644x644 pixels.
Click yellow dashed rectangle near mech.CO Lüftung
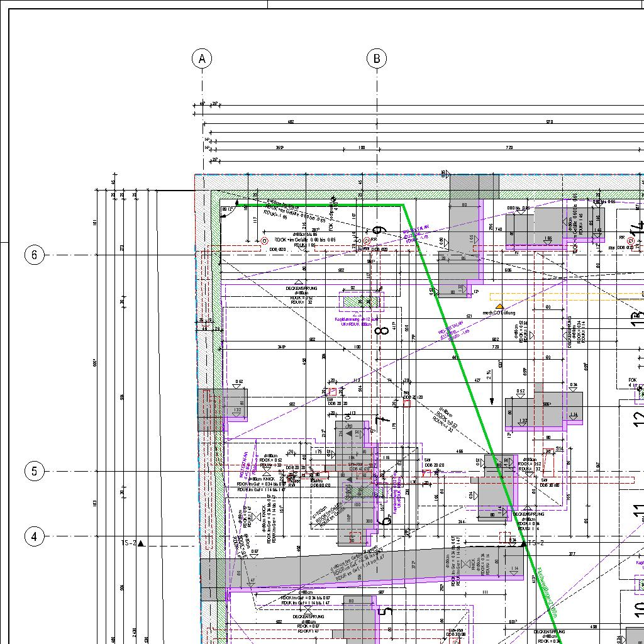[567, 297]
